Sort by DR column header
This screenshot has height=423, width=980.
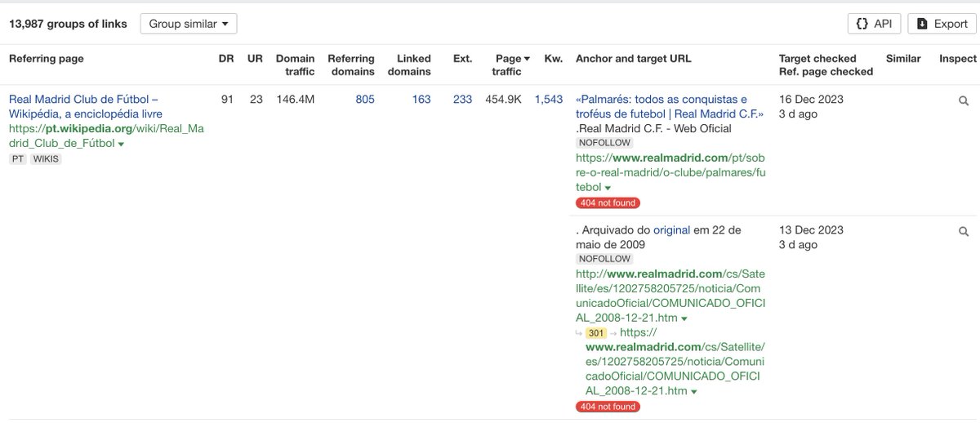(x=226, y=59)
